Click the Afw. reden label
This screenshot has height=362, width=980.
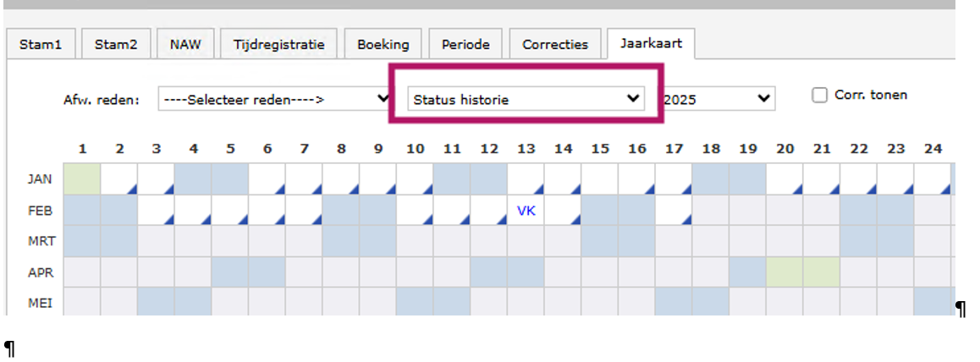pos(102,99)
